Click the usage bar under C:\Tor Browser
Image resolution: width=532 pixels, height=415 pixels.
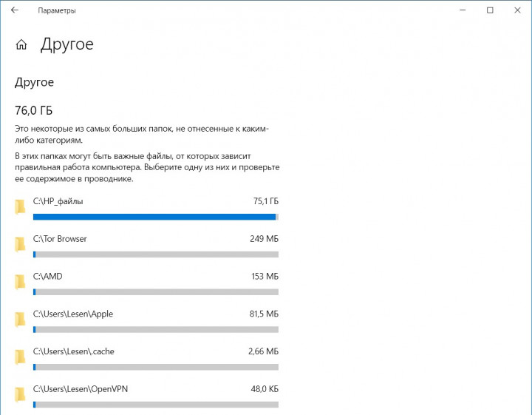click(156, 254)
